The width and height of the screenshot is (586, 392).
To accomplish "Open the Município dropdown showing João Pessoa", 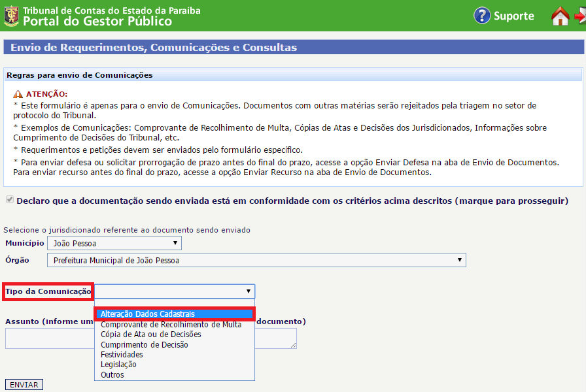I will [x=114, y=243].
